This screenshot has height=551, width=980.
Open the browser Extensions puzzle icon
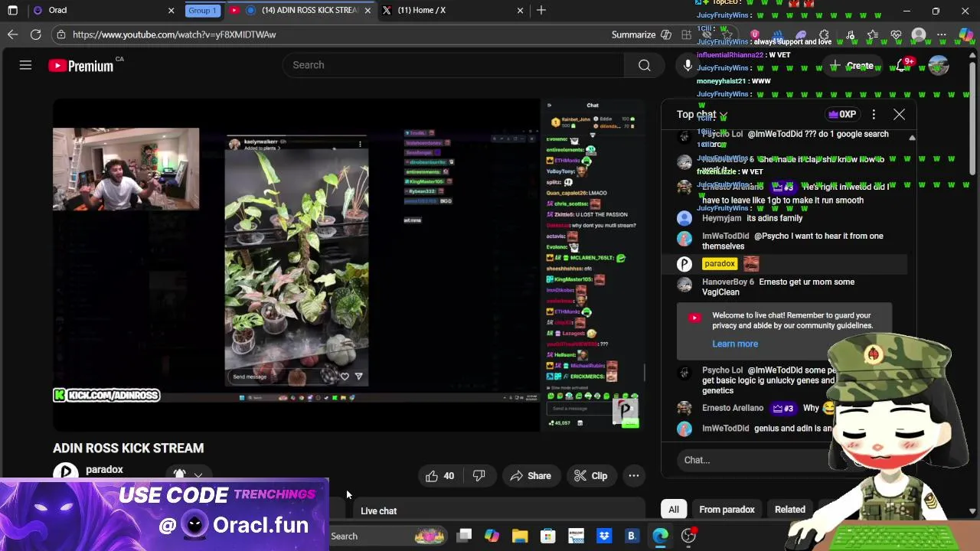click(825, 34)
